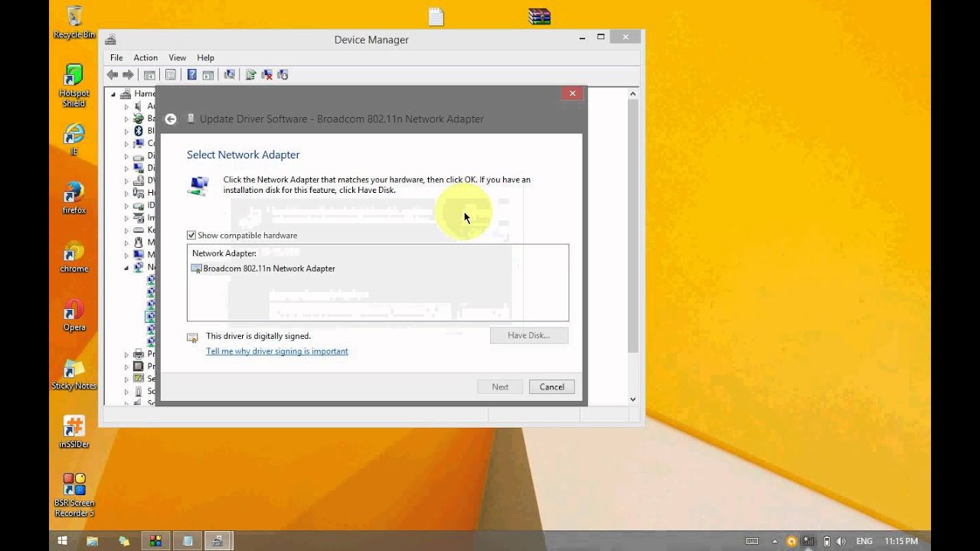Open the Action menu in Device Manager
980x551 pixels.
point(145,57)
